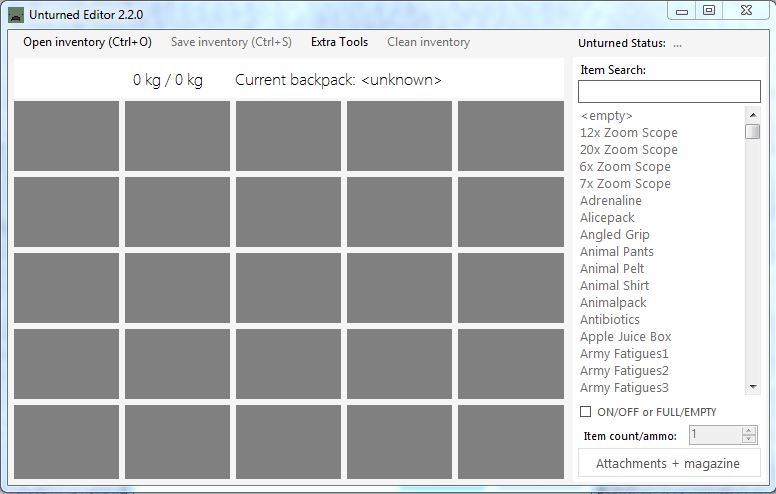Screen dimensions: 776x494
Task: Maximize the Unturned Editor window
Action: [x=709, y=10]
